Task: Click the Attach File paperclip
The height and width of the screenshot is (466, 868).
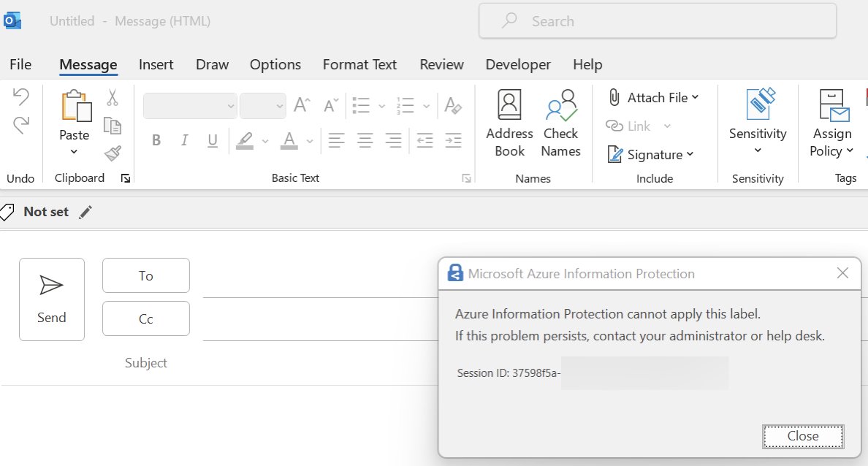Action: pyautogui.click(x=614, y=97)
